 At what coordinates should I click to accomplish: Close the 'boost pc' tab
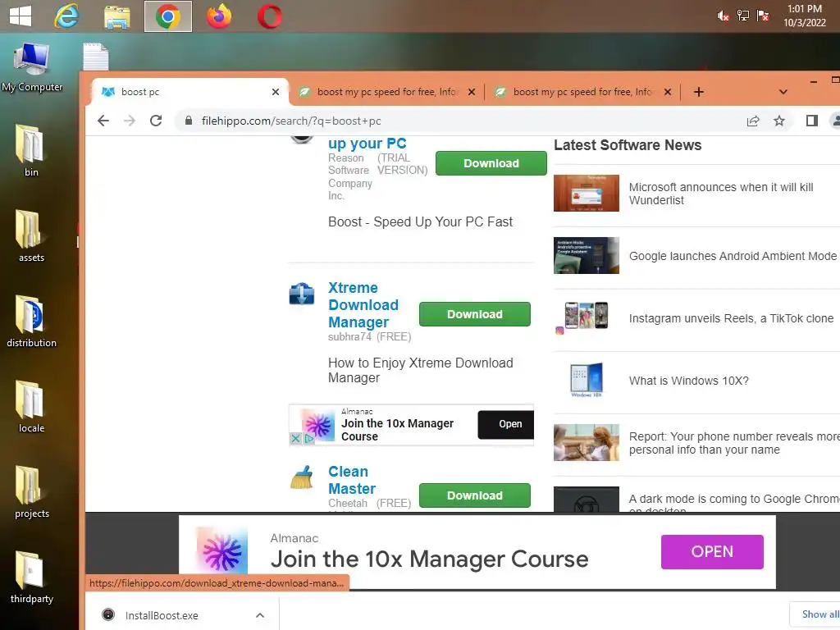click(276, 92)
